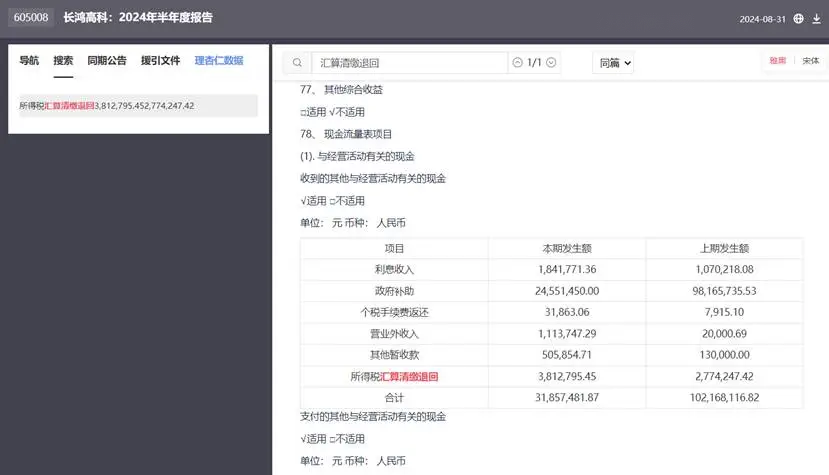829x475 pixels.
Task: Click the 本期发生额 column header
Action: (567, 248)
